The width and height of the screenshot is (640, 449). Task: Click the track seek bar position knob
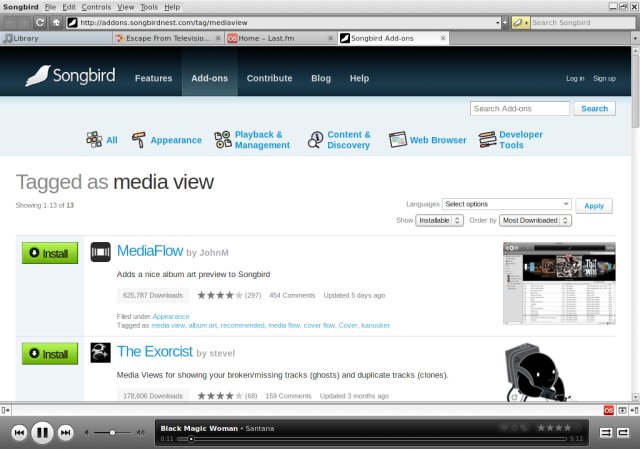coord(191,439)
